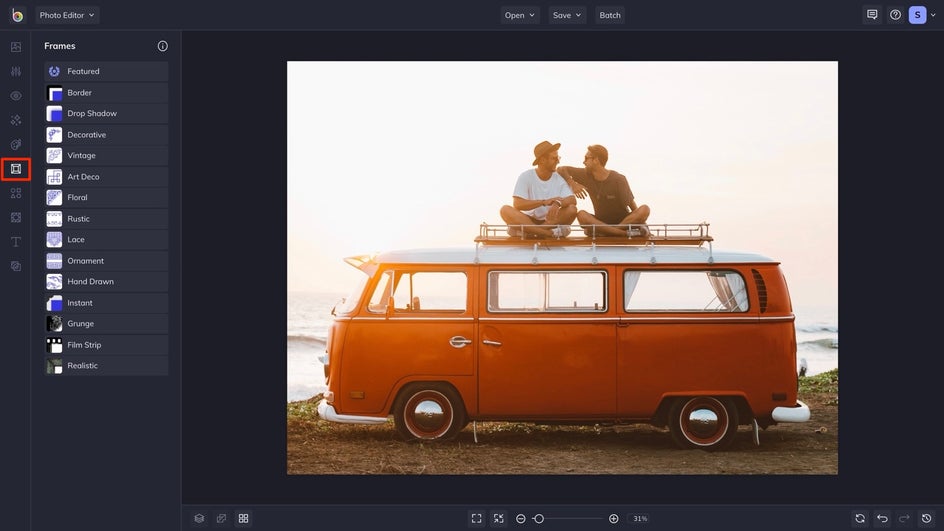Select the Decorative frames category
944x531 pixels.
(106, 135)
